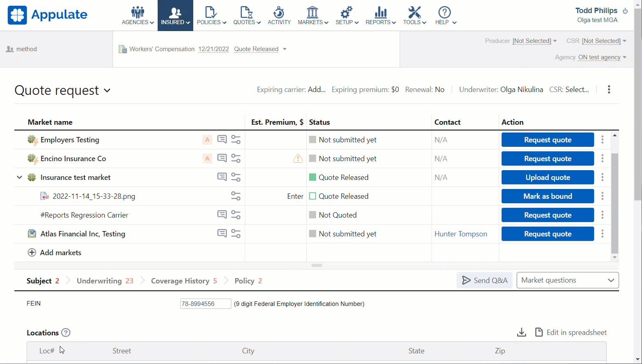Change the Renewal No value
Image resolution: width=642 pixels, height=364 pixels.
[439, 90]
